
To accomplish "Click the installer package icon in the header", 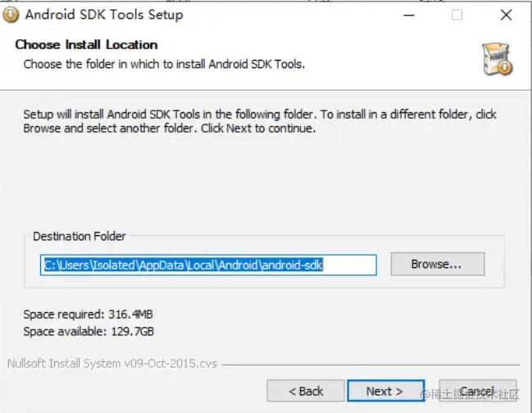I will coord(497,58).
